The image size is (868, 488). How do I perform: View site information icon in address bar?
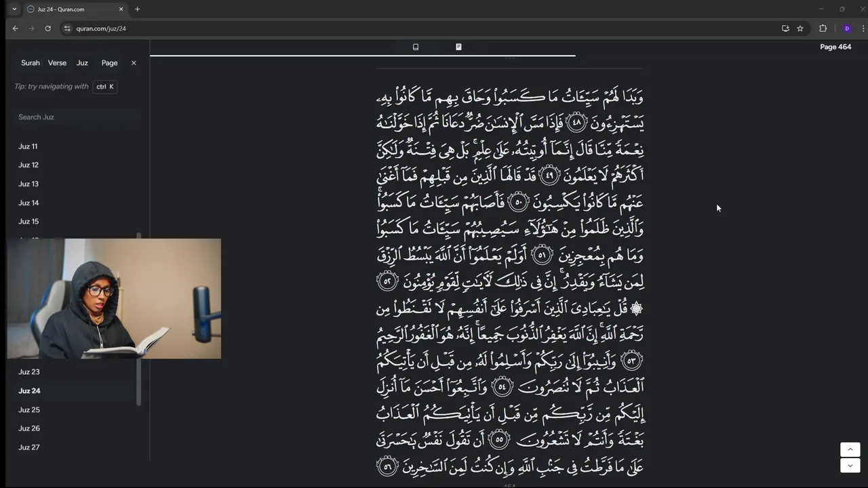tap(66, 28)
